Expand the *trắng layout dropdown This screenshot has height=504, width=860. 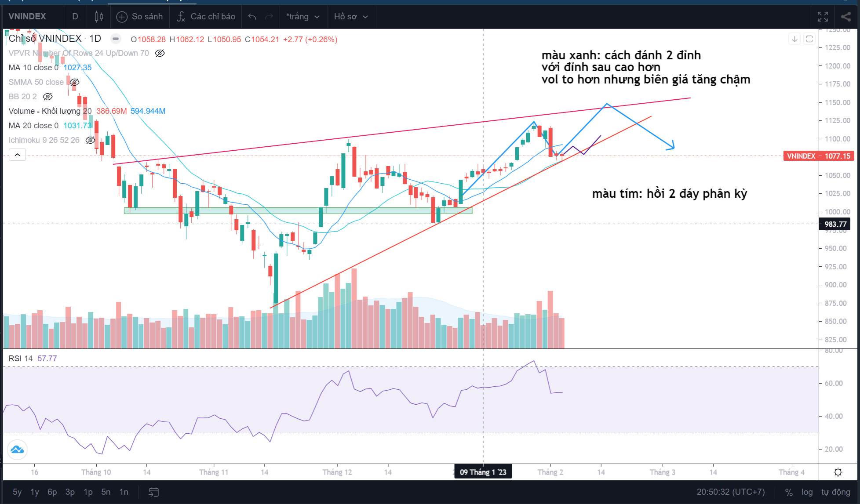click(302, 17)
